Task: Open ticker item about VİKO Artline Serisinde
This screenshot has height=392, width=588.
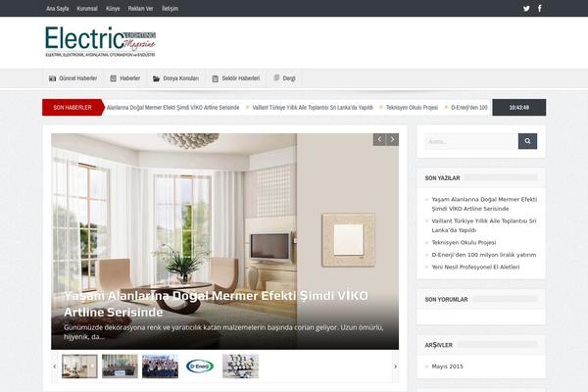Action: (172, 107)
